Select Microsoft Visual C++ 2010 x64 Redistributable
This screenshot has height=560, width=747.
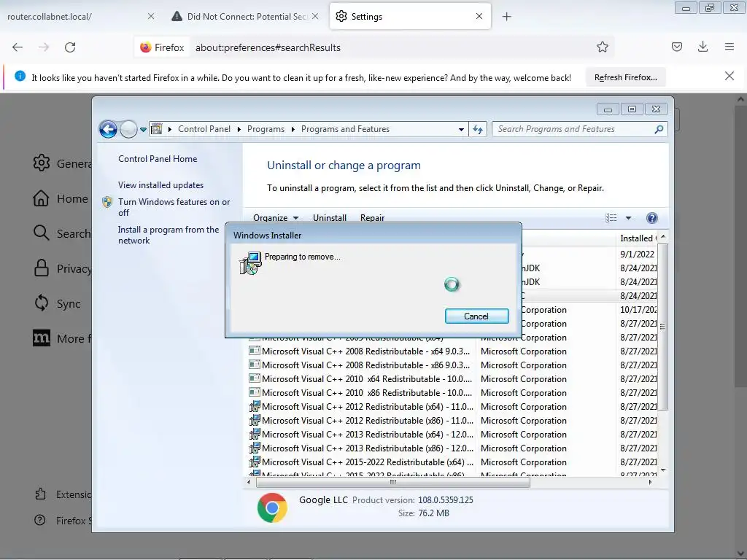pos(365,379)
